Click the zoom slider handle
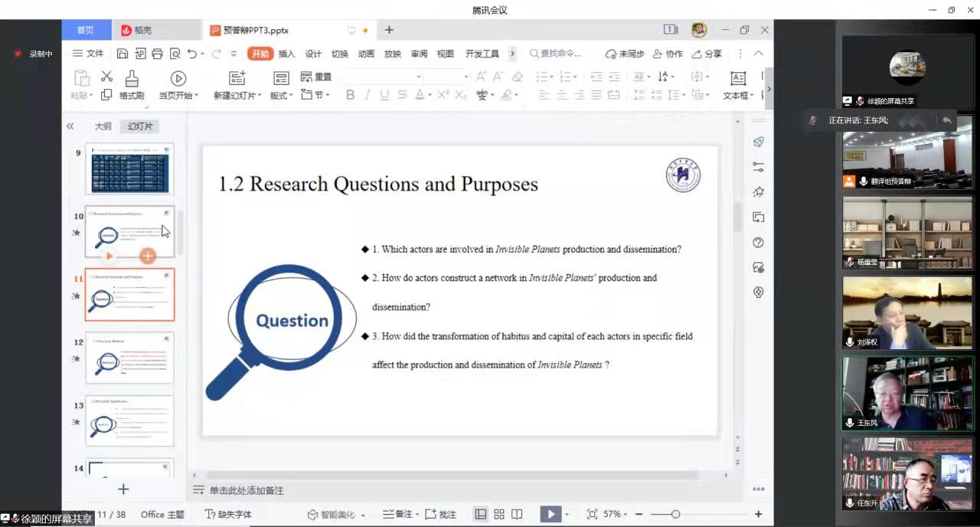The width and height of the screenshot is (980, 527). point(675,514)
